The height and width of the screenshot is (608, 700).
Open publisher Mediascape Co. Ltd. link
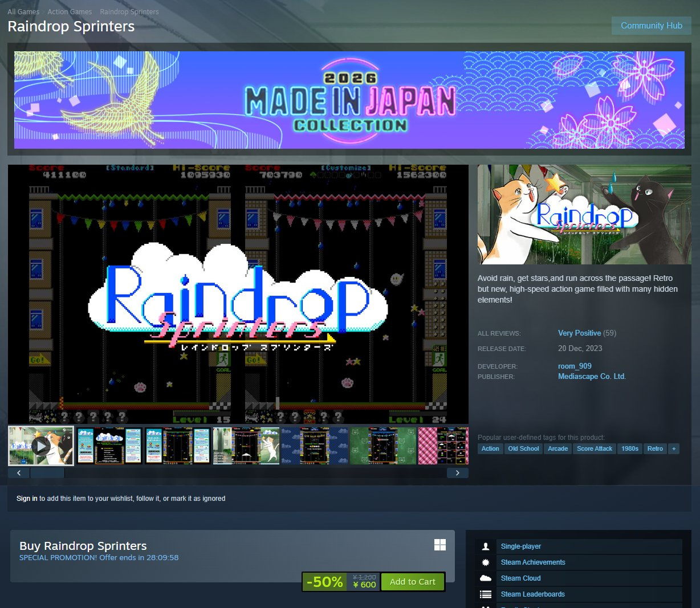click(591, 376)
